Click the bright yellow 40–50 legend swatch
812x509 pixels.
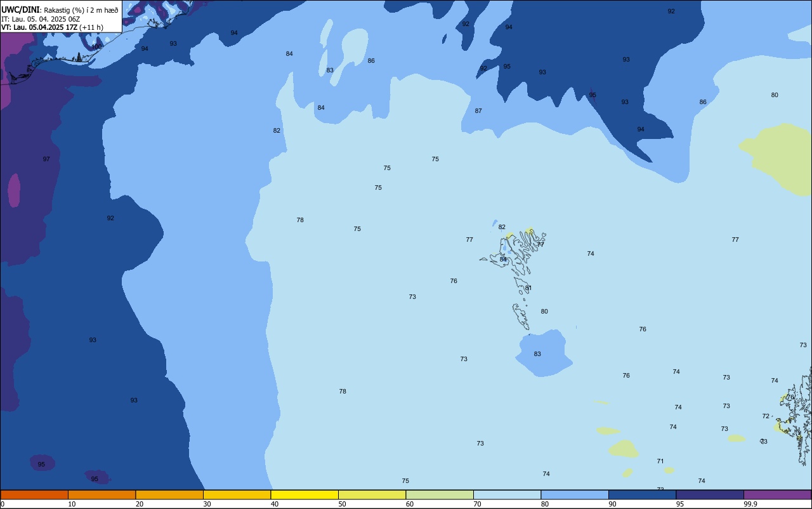[304, 494]
